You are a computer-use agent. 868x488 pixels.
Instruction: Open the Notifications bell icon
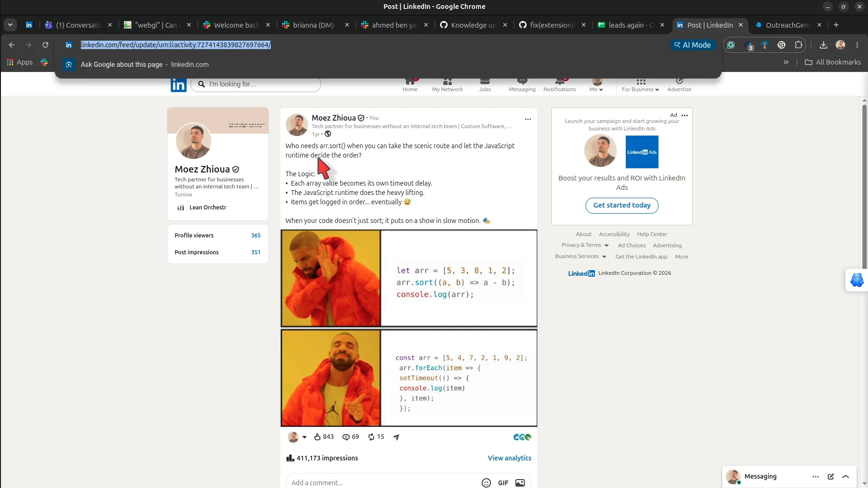pos(559,85)
